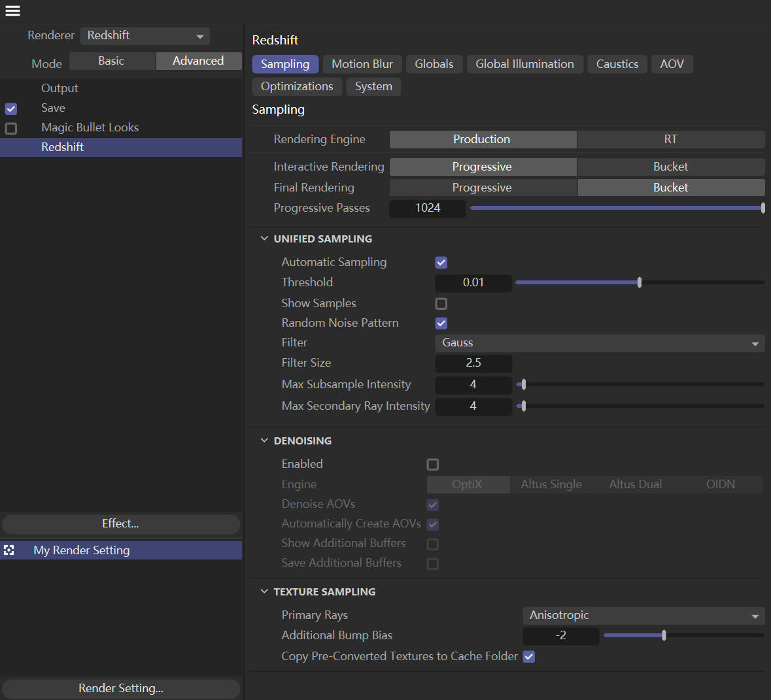
Task: Switch to the Optimizations tab
Action: click(x=296, y=86)
